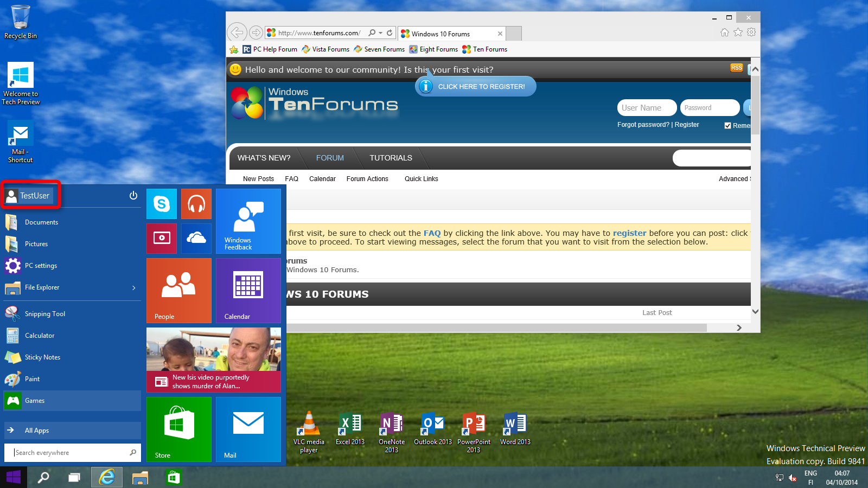Select Outlook 2013 desktop shortcut
The width and height of the screenshot is (868, 488).
433,429
